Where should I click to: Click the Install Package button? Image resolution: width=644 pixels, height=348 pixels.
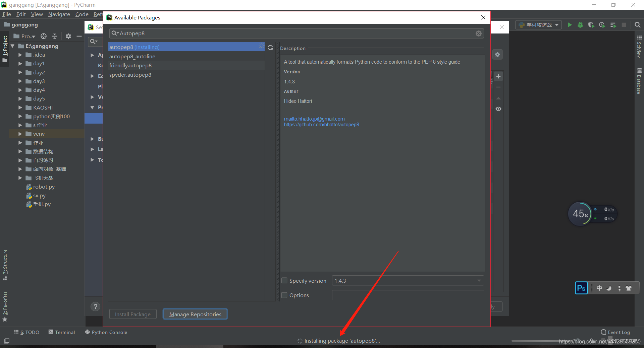(x=133, y=314)
